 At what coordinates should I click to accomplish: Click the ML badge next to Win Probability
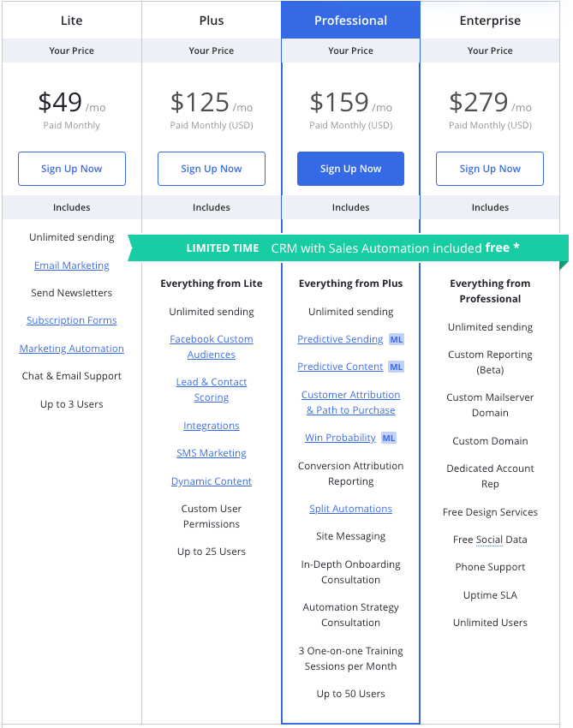389,438
